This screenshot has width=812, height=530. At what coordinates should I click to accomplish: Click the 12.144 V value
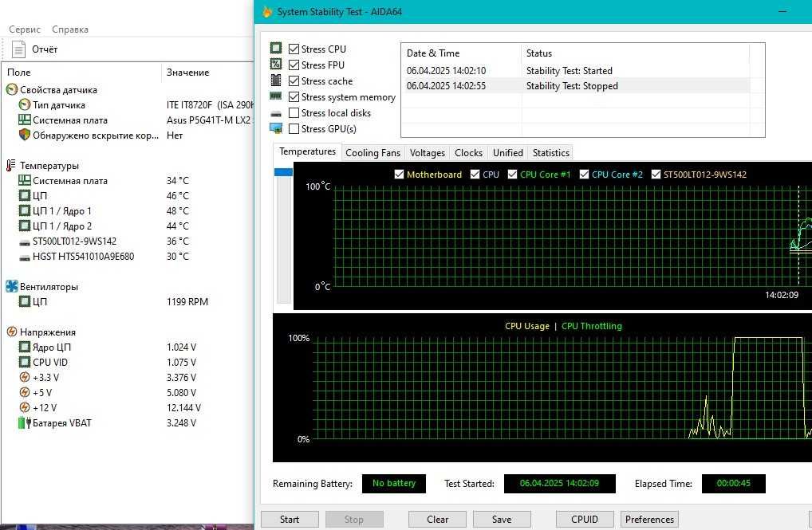(x=183, y=408)
